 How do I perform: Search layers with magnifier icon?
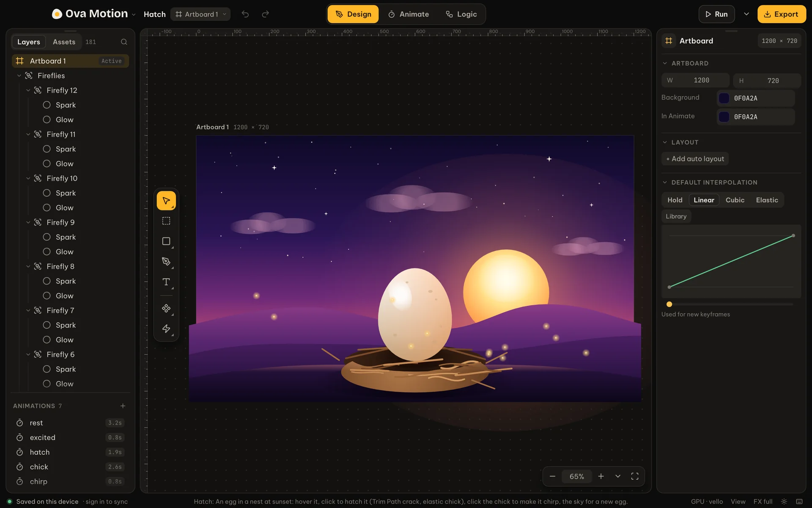[x=124, y=42]
